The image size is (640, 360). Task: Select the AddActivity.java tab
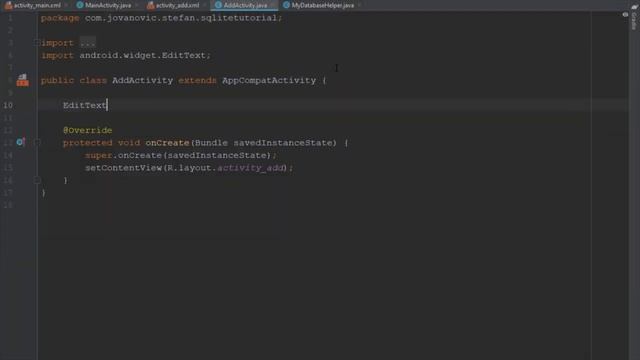(245, 5)
